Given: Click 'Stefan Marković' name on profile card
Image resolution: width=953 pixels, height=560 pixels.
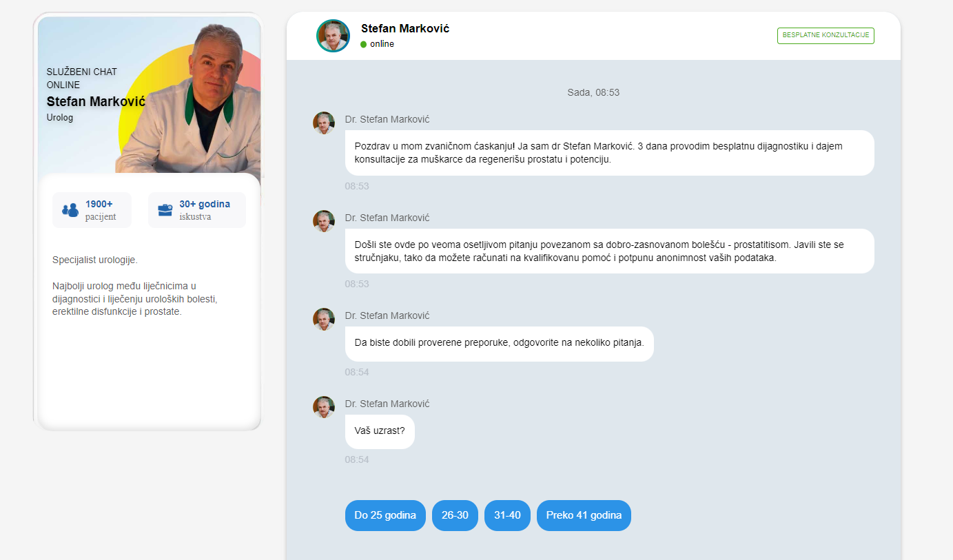Looking at the screenshot, I should (96, 101).
